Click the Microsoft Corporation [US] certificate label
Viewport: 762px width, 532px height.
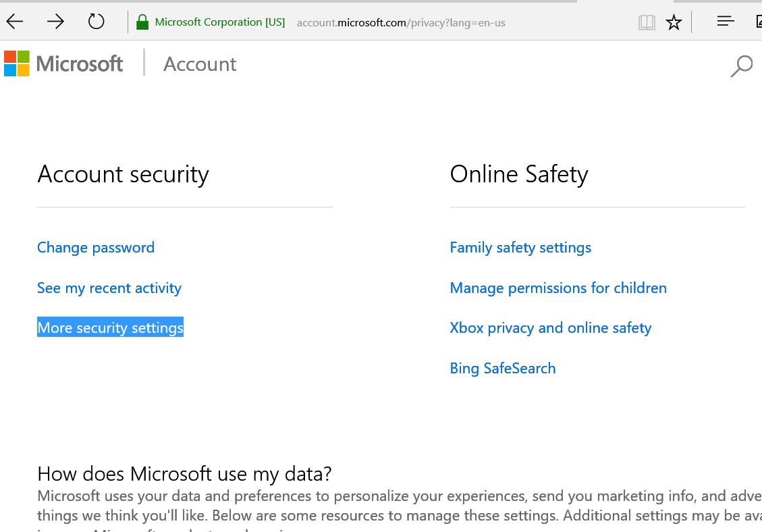[220, 21]
